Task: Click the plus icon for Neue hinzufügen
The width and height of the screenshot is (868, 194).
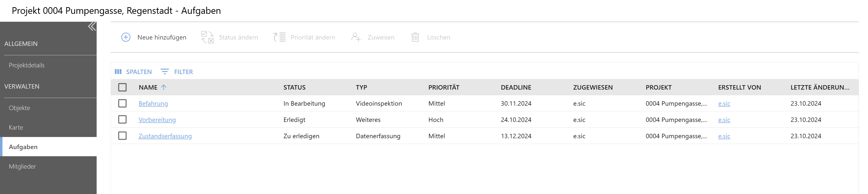Action: (126, 37)
